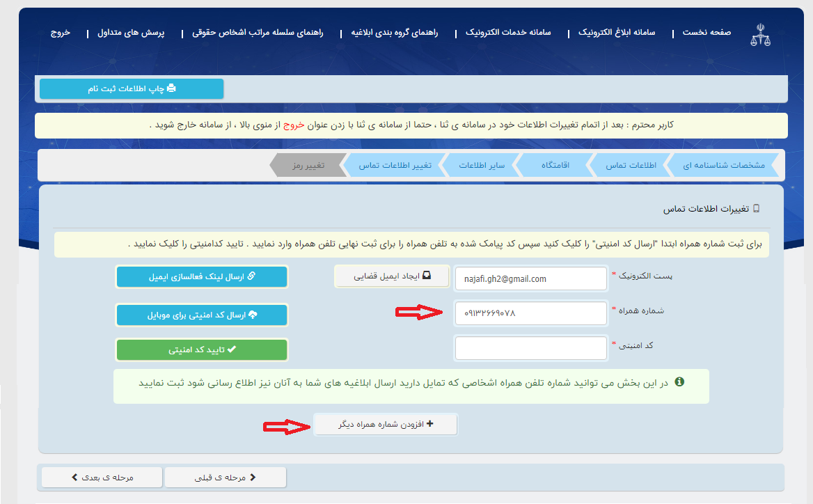Click the red خروج word in notice

pos(294,125)
